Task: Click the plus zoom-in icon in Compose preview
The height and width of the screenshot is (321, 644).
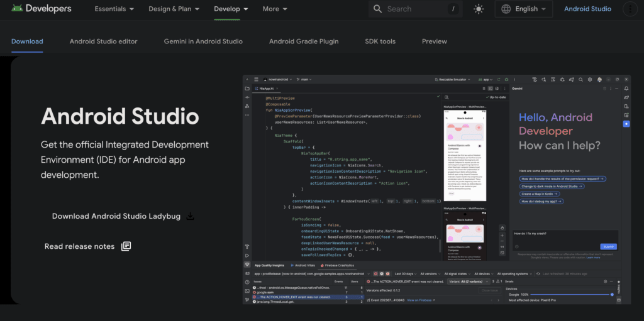Action: tap(502, 236)
